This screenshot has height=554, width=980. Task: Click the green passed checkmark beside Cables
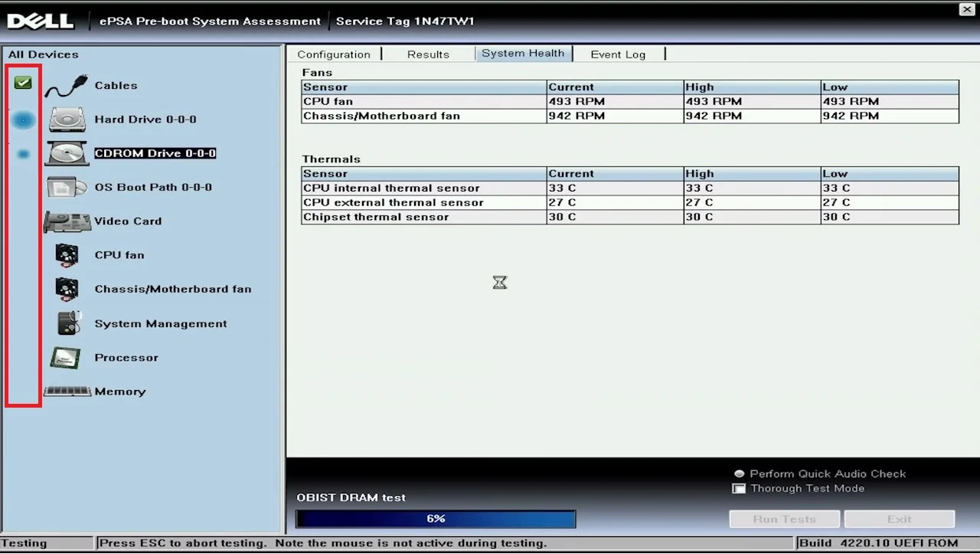click(23, 83)
